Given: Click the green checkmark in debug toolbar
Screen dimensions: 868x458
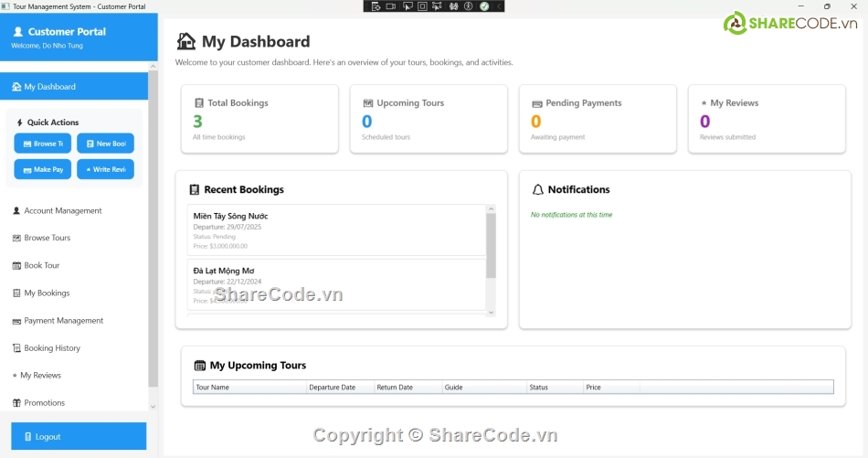Looking at the screenshot, I should pyautogui.click(x=484, y=6).
